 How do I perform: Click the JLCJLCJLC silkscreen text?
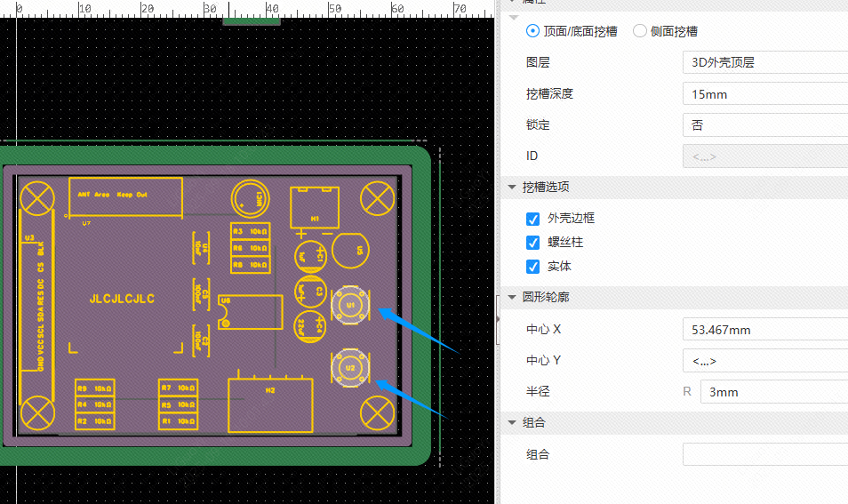pyautogui.click(x=122, y=300)
